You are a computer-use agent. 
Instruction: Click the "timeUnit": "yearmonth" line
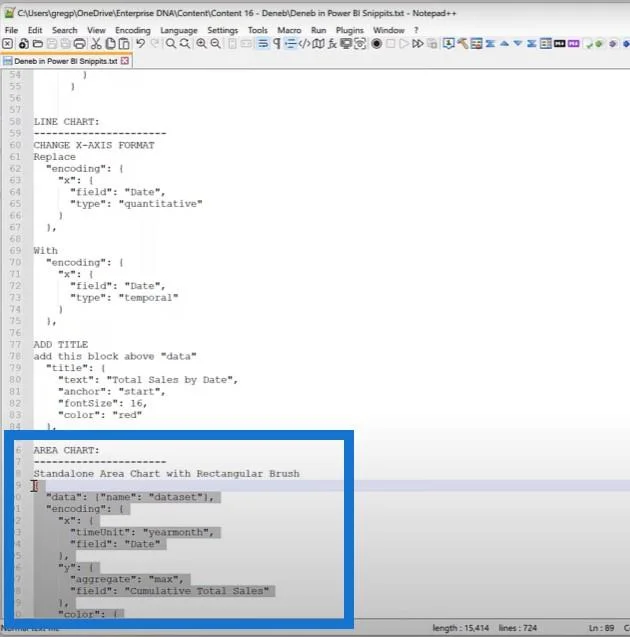[x=142, y=532]
